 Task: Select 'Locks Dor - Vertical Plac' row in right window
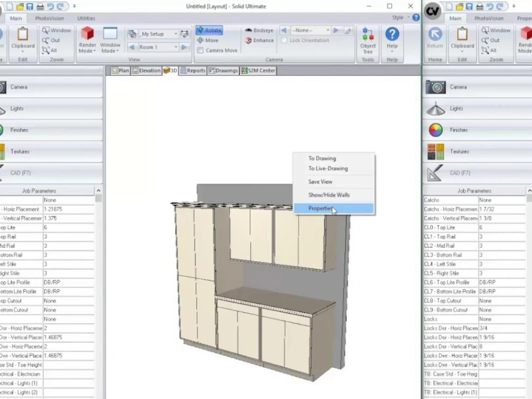[x=475, y=347]
